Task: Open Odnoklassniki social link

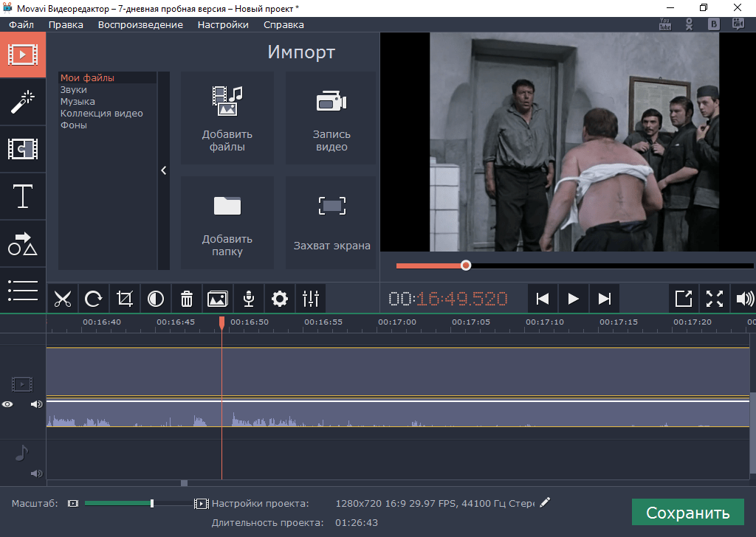Action: 689,24
